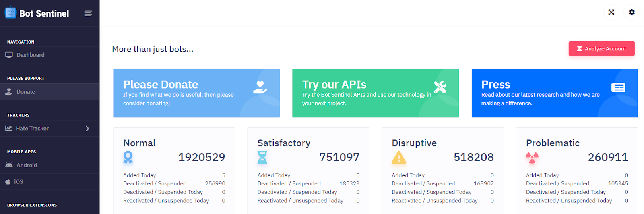The width and height of the screenshot is (644, 214).
Task: Toggle the sidebar collapse menu icon
Action: coord(88,13)
